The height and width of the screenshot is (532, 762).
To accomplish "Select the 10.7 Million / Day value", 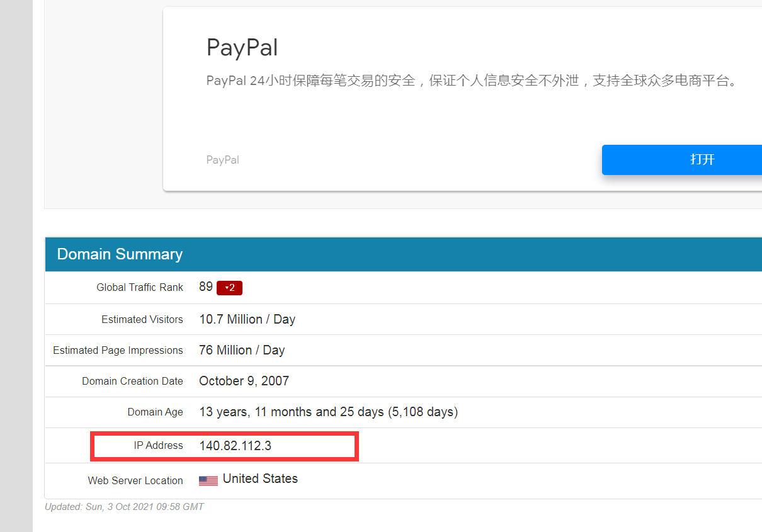I will [247, 319].
